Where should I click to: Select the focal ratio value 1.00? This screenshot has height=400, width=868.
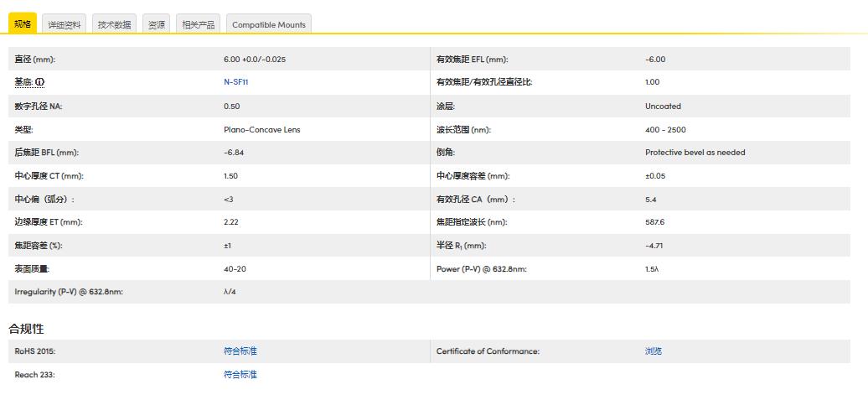(x=652, y=82)
